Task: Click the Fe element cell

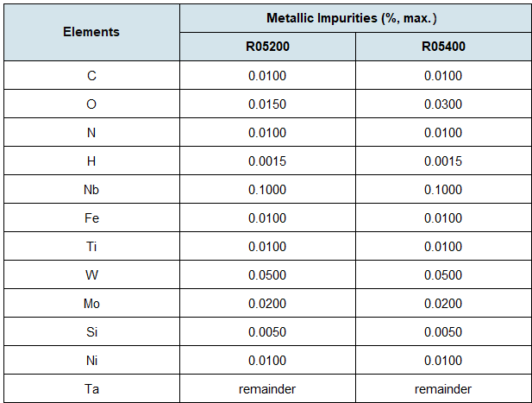Action: (91, 218)
